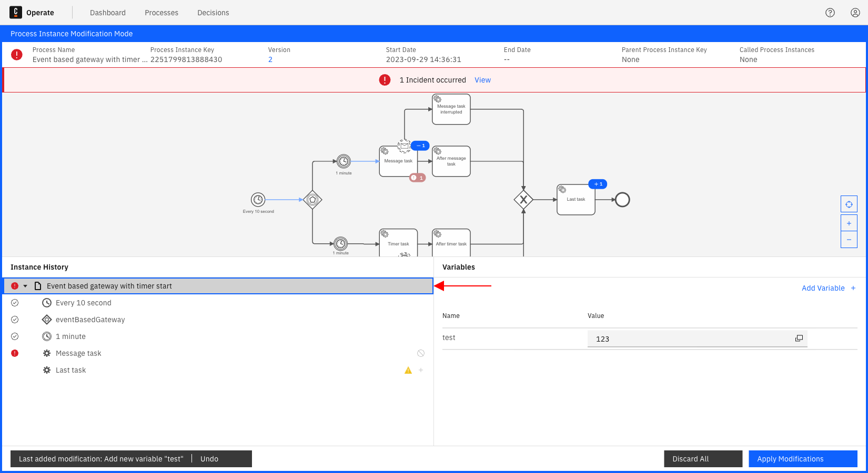Screen dimensions: 868x473
Task: Reset the diagram zoom with the target icon
Action: click(849, 204)
